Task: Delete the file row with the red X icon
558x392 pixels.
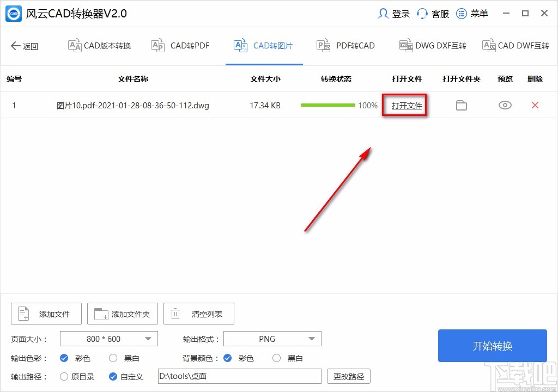Action: pyautogui.click(x=535, y=105)
